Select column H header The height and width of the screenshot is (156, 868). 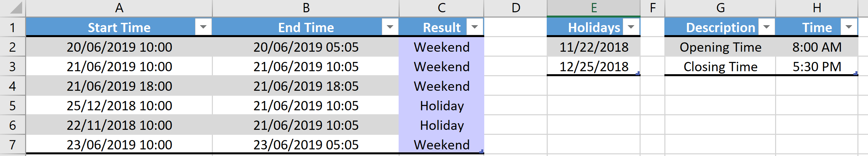pyautogui.click(x=816, y=8)
